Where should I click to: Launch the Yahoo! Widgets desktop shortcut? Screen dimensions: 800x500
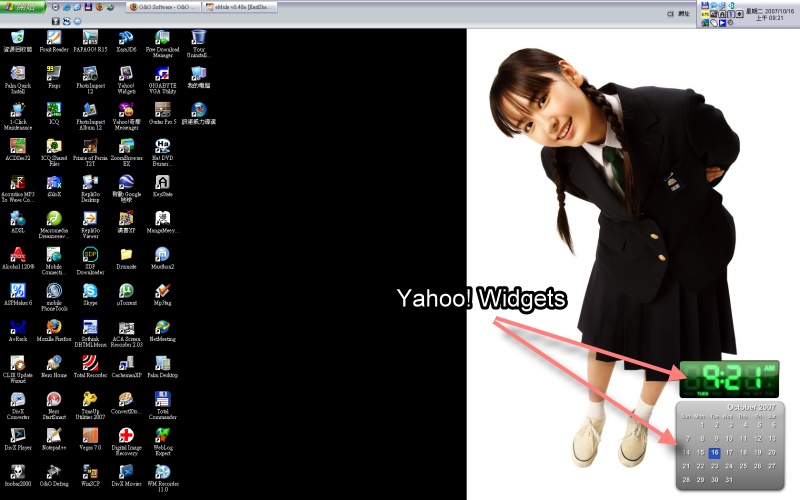click(x=126, y=80)
